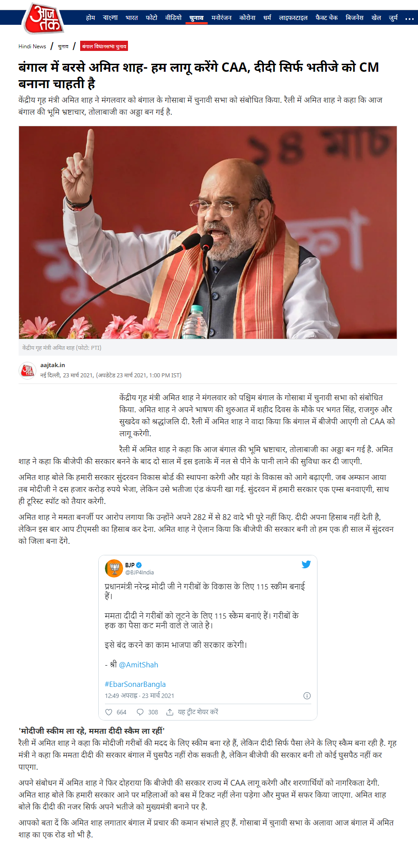418x868 pixels.
Task: Click the reply bubble icon showing 308
Action: point(140,712)
